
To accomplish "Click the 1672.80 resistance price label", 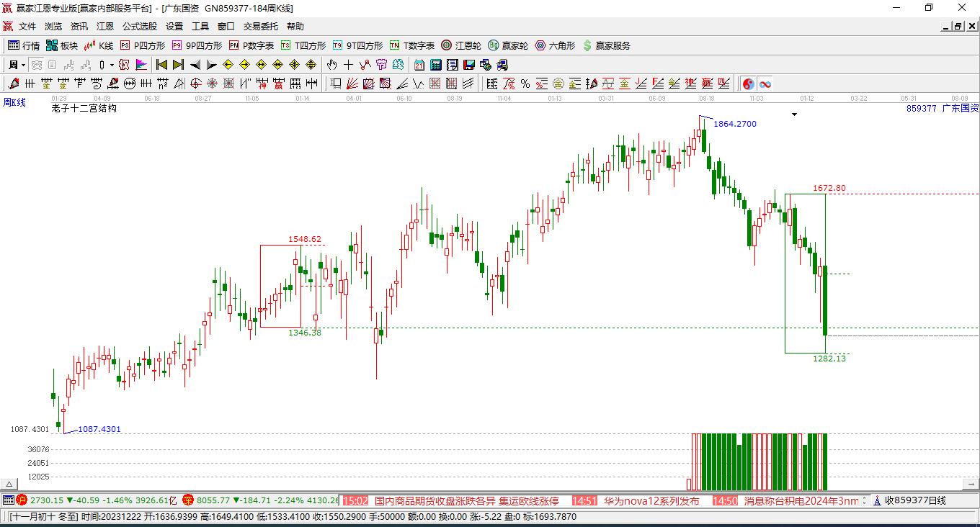I will pyautogui.click(x=829, y=188).
